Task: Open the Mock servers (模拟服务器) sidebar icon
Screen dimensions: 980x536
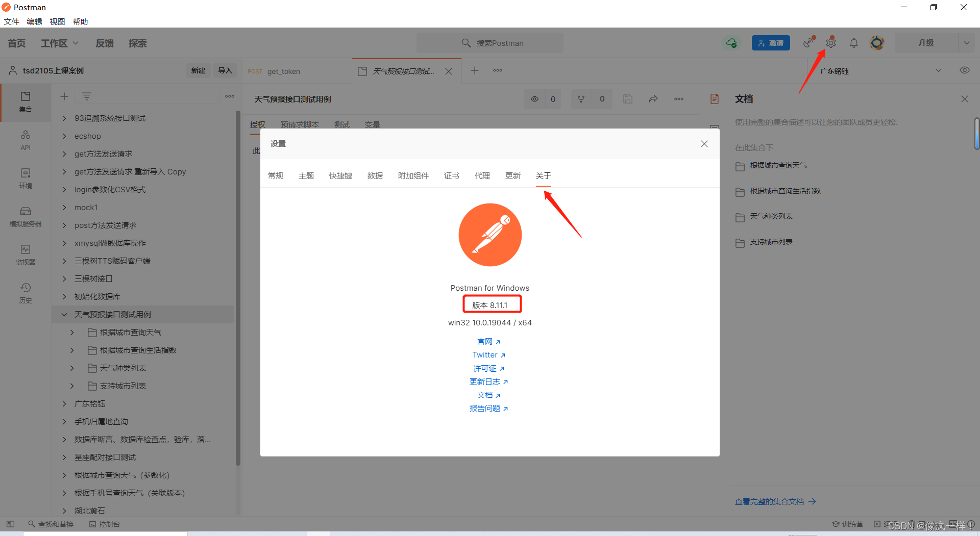Action: (26, 216)
